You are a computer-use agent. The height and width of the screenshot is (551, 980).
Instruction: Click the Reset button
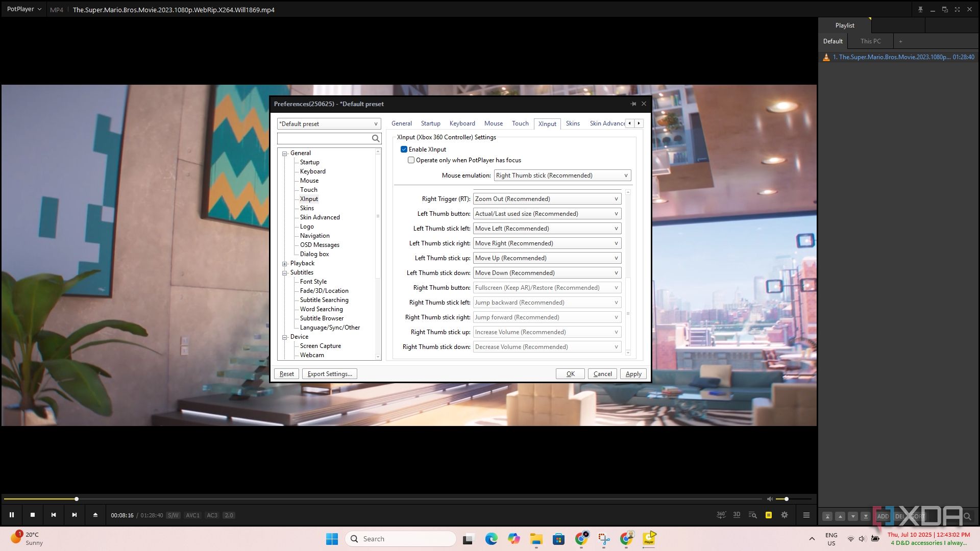coord(286,374)
